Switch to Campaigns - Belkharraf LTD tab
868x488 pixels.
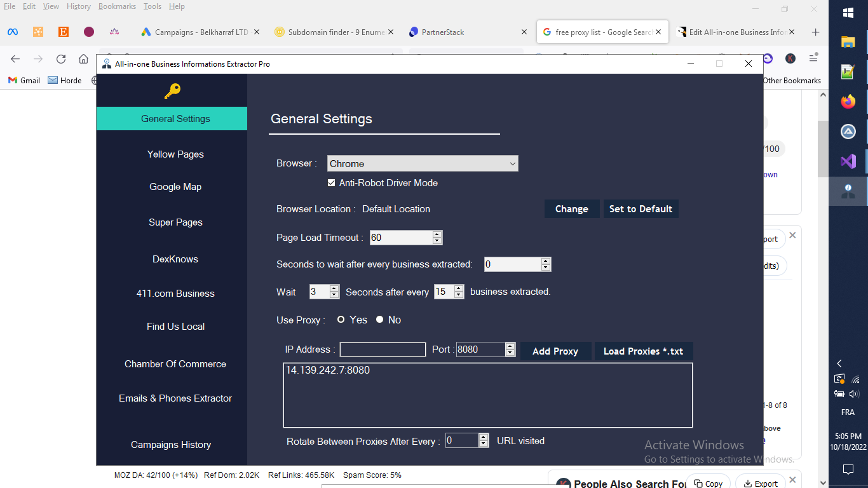(x=200, y=32)
